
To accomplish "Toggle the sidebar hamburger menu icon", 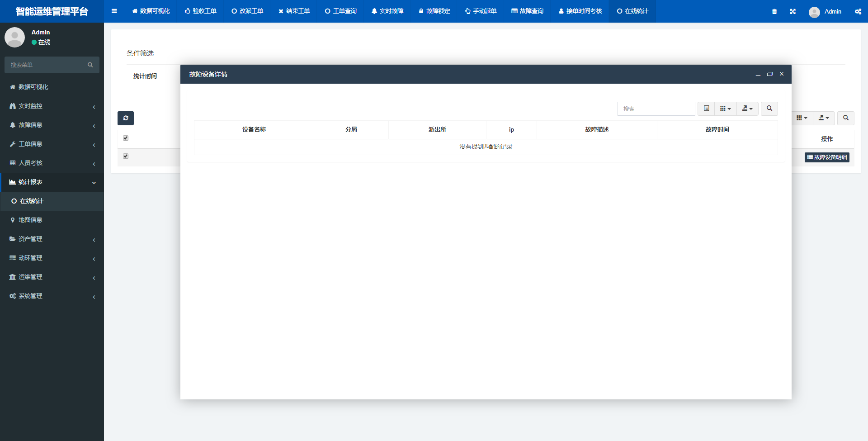I will pyautogui.click(x=114, y=11).
